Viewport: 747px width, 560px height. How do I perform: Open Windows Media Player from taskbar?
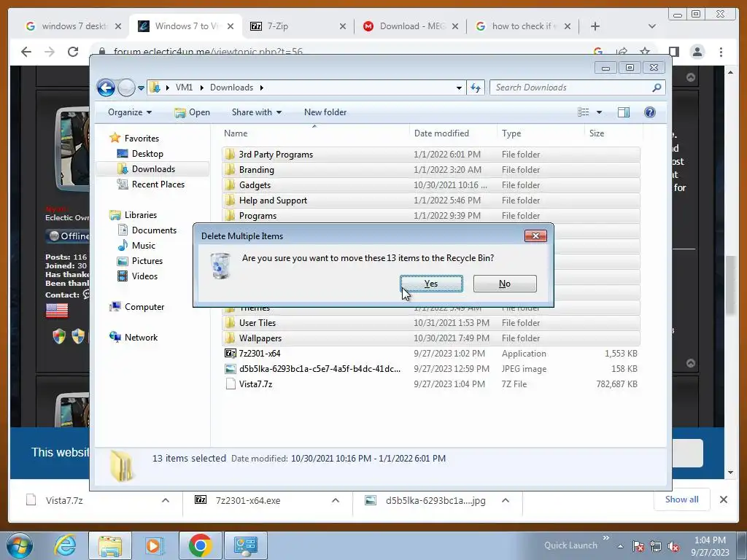coord(154,545)
